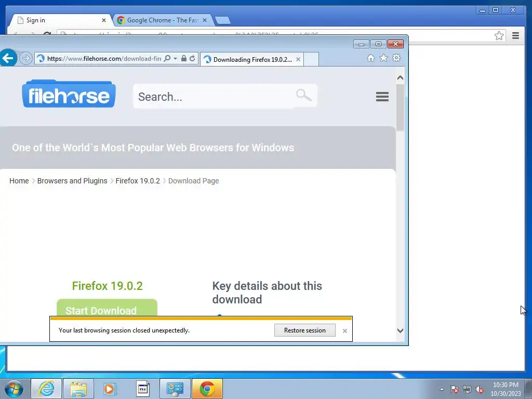The height and width of the screenshot is (399, 532).
Task: Open a new blank IE tab
Action: pos(311,59)
